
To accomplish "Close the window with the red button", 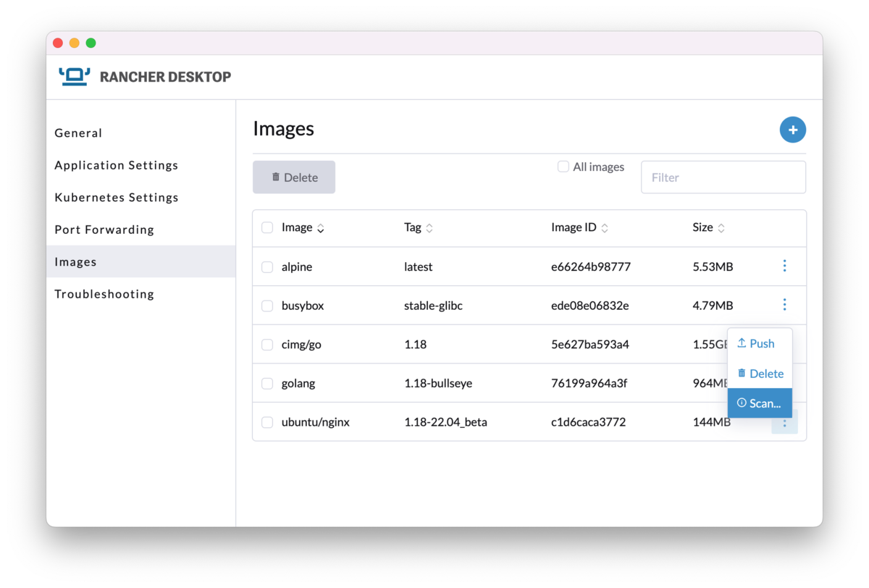I will (x=58, y=43).
